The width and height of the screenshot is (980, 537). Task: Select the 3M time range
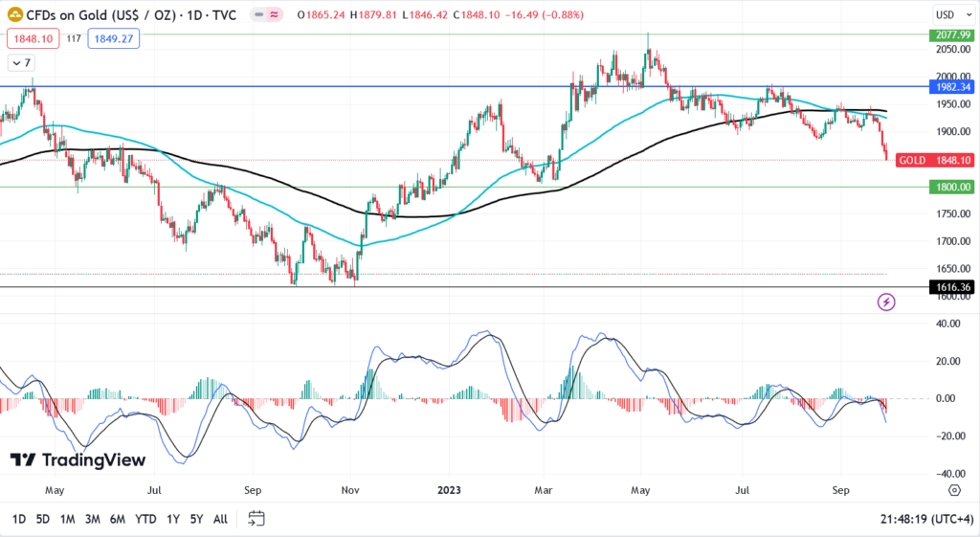point(93,519)
